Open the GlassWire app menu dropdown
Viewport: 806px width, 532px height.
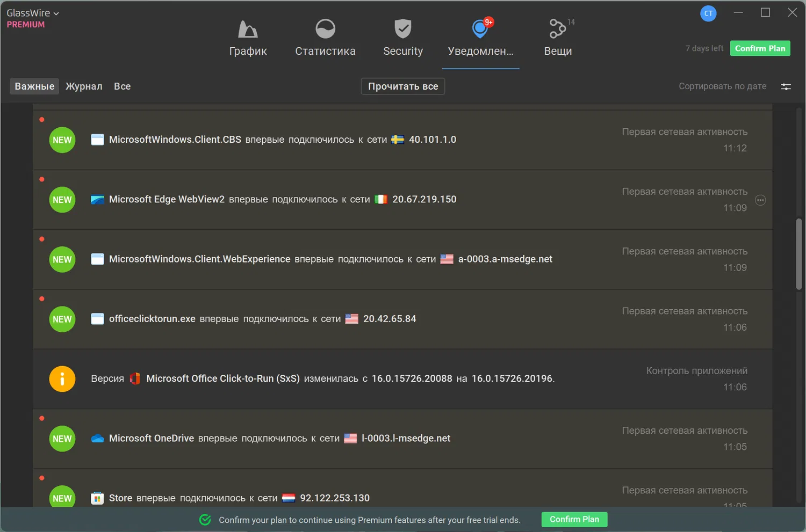tap(33, 13)
